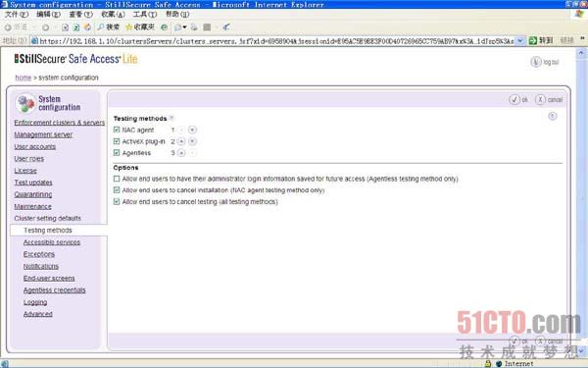Viewport: 588px width, 368px height.
Task: Uncheck the Agentless checkbox
Action: point(117,153)
